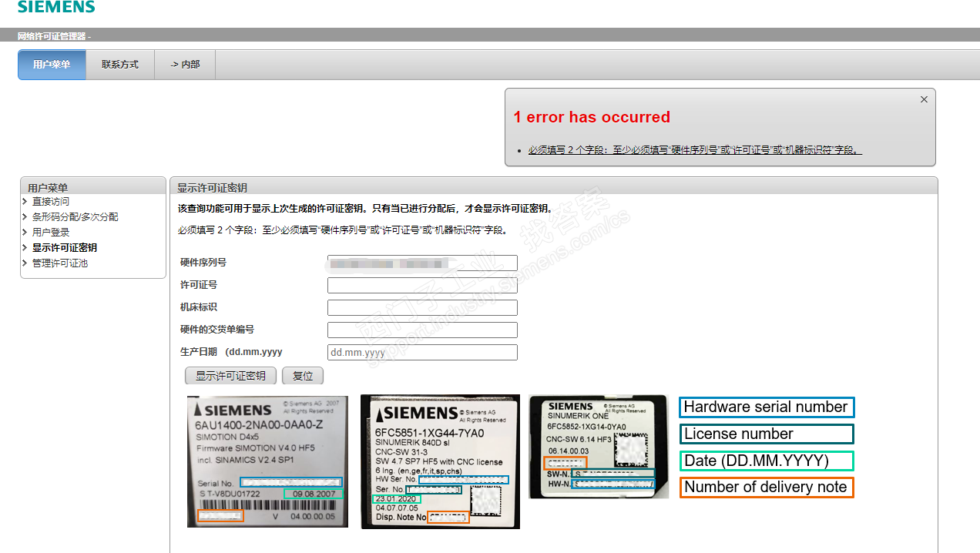Select 显示许可证密钥 sidebar item
Screen dimensions: 980x553
pyautogui.click(x=64, y=248)
